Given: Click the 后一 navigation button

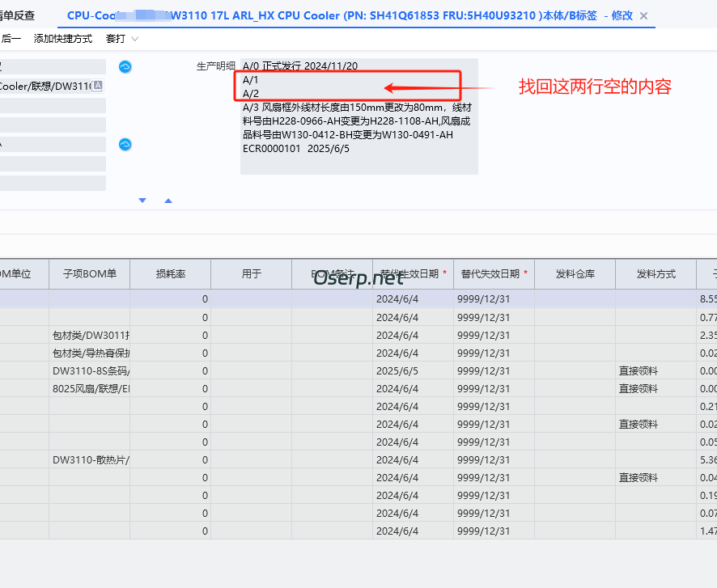Looking at the screenshot, I should click(11, 38).
